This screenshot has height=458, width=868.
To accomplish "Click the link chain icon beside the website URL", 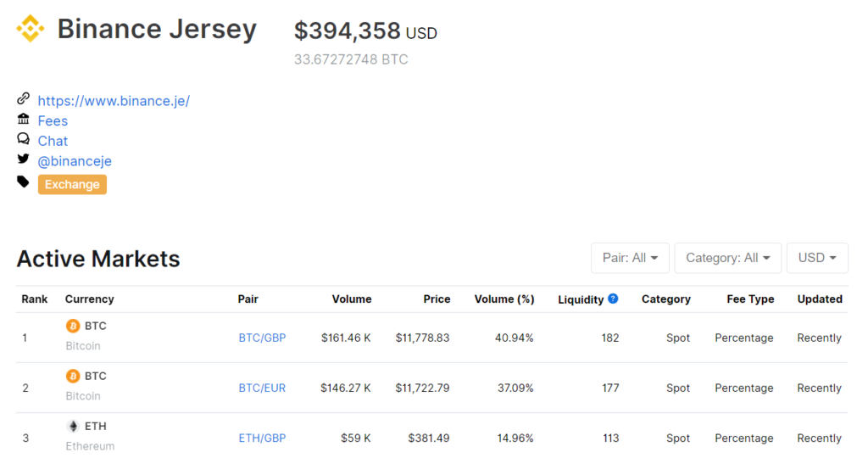I will coord(24,98).
